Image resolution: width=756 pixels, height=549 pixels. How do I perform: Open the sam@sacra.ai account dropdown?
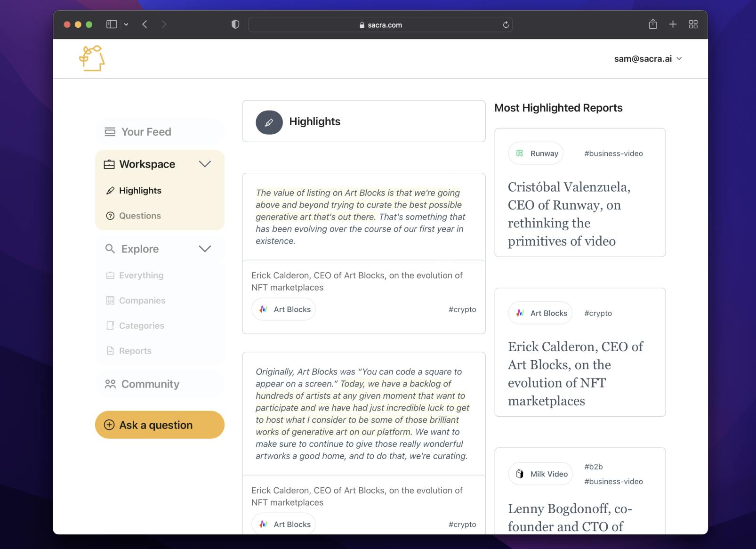pyautogui.click(x=648, y=59)
